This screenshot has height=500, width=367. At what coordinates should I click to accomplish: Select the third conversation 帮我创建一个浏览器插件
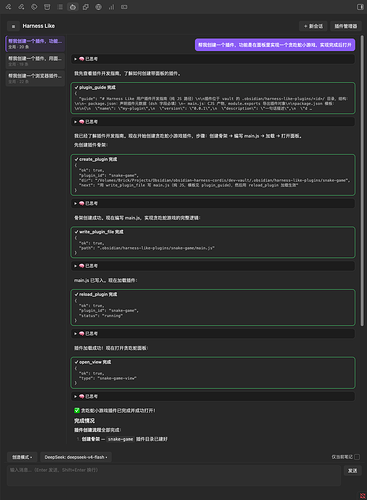tap(35, 78)
